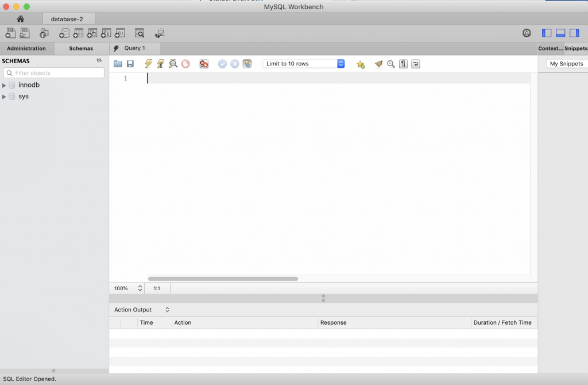Screen dimensions: 588x385
Task: Commit the current transaction
Action: (x=222, y=64)
